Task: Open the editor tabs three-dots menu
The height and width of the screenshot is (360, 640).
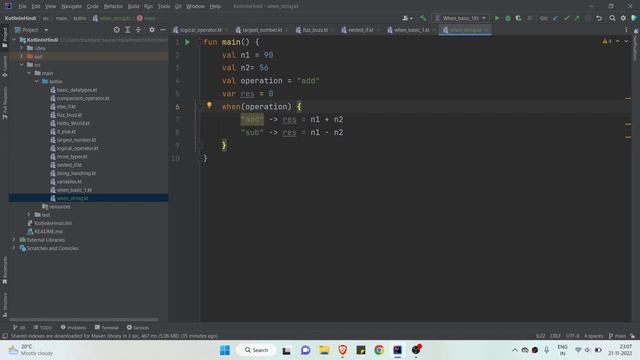Action: point(626,30)
